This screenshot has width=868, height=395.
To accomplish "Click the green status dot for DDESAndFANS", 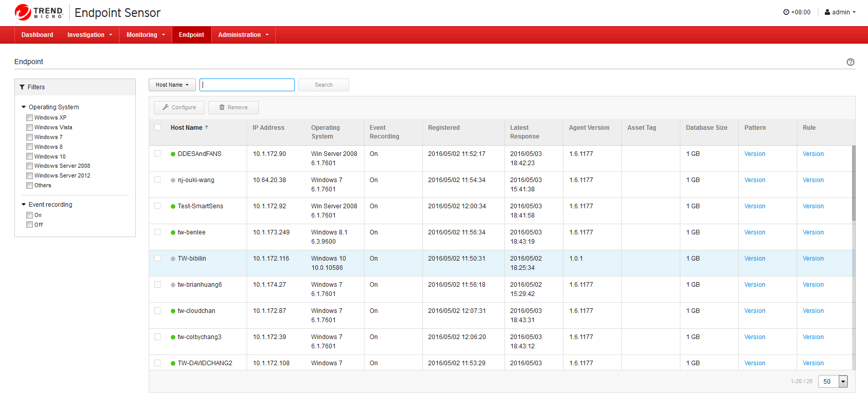I will click(173, 154).
